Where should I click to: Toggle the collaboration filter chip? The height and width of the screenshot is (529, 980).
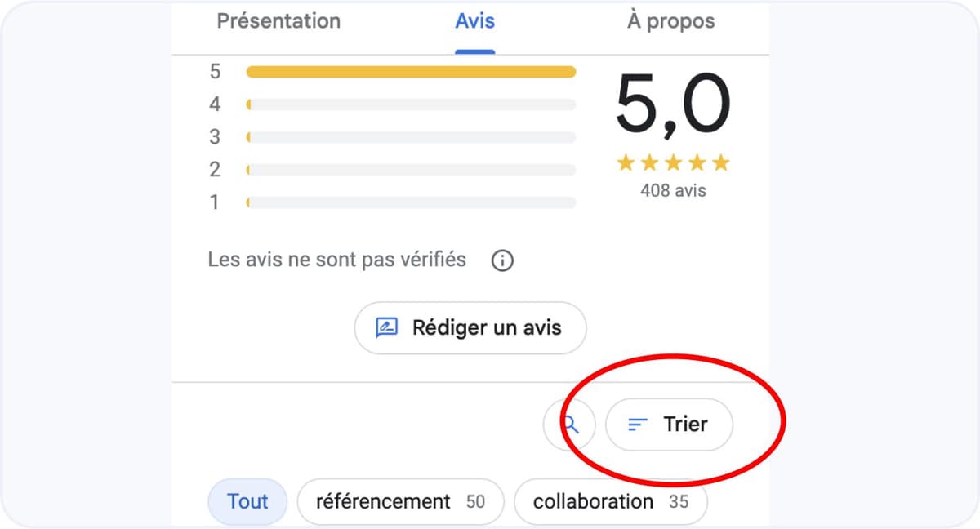coord(610,501)
